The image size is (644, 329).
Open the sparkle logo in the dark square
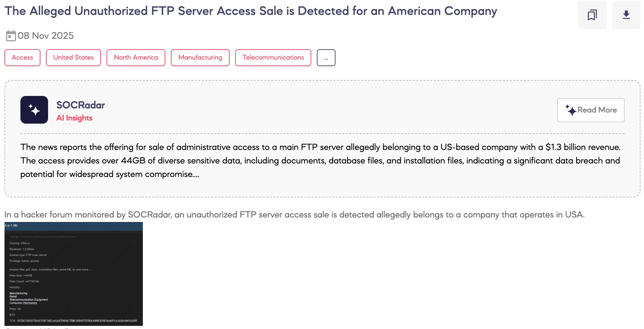pos(34,110)
